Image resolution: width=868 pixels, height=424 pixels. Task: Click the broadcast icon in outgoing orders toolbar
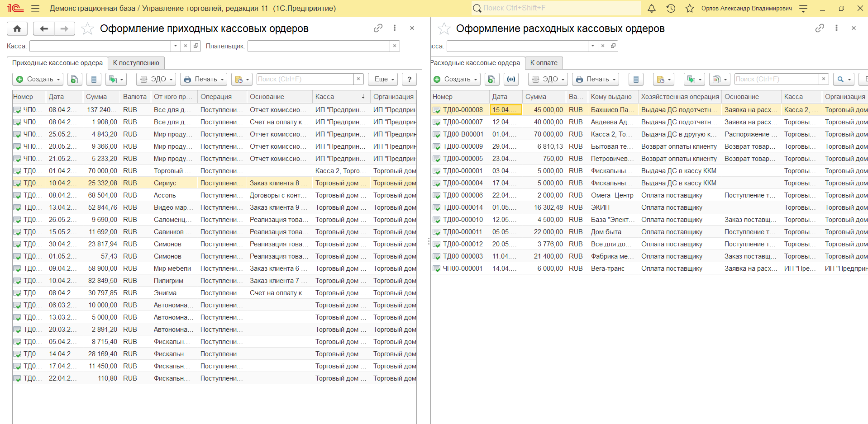tap(511, 79)
